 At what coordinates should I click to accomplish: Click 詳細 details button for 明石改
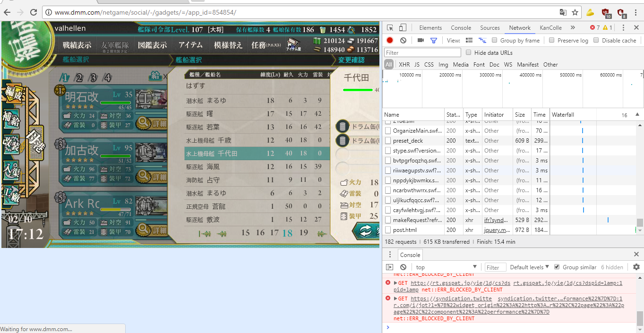pyautogui.click(x=152, y=124)
